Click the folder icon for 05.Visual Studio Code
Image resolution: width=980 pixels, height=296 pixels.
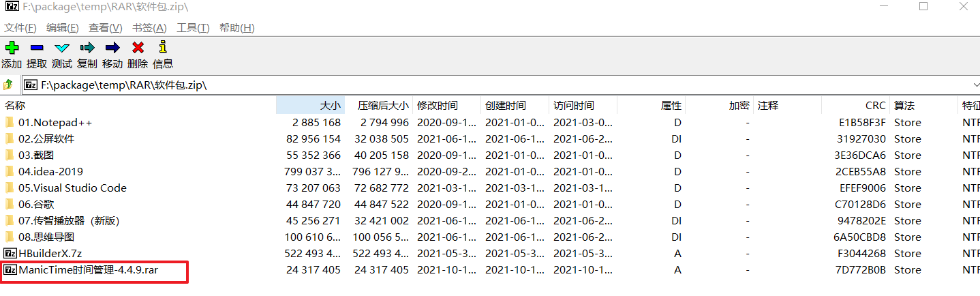point(9,188)
